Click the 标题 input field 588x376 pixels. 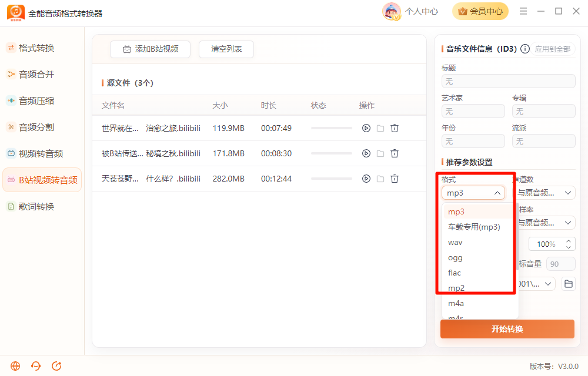[509, 81]
